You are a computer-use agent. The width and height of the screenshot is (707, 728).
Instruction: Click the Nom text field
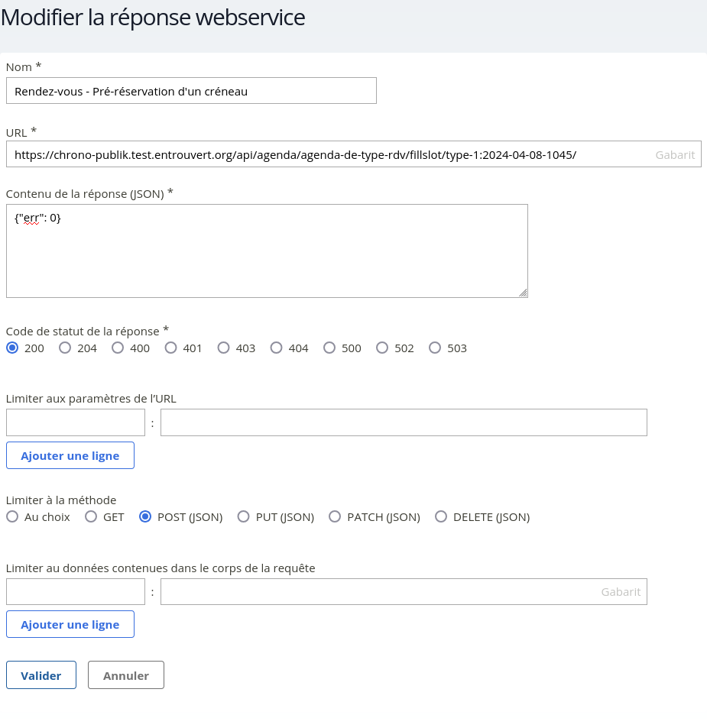click(191, 91)
